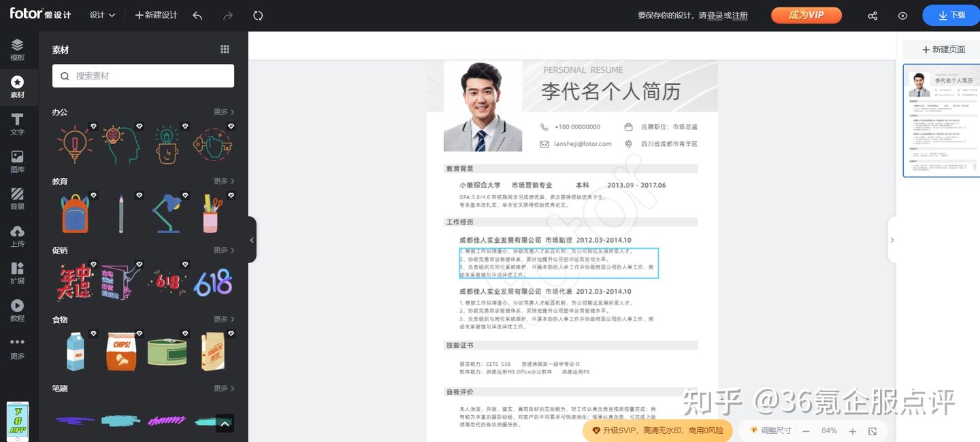Open the 模板 templates panel
The image size is (980, 442).
tap(18, 49)
